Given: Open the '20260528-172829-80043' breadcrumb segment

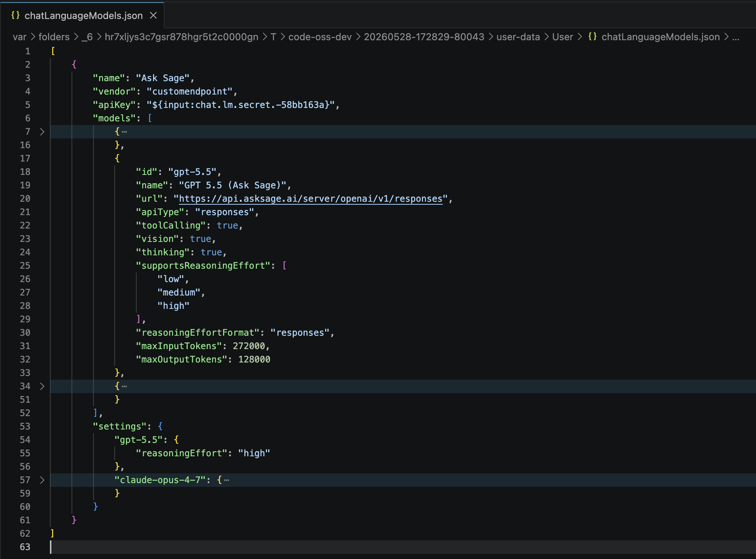Looking at the screenshot, I should click(x=424, y=37).
